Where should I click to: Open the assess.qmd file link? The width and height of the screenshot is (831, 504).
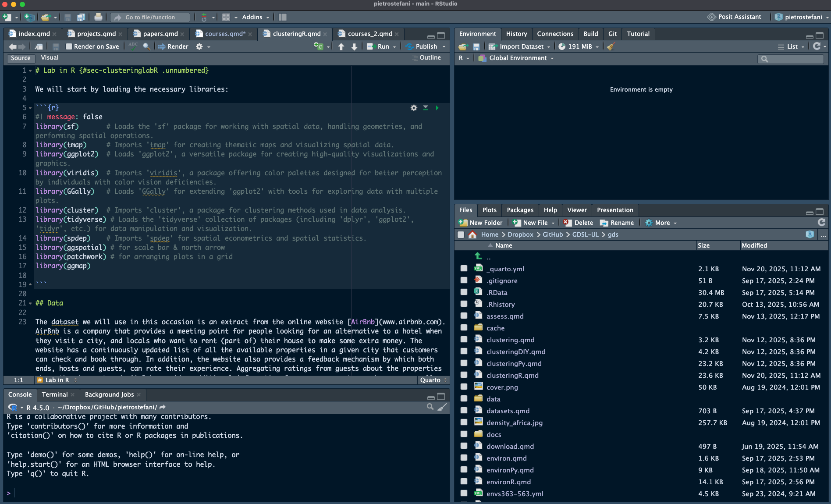coord(505,316)
